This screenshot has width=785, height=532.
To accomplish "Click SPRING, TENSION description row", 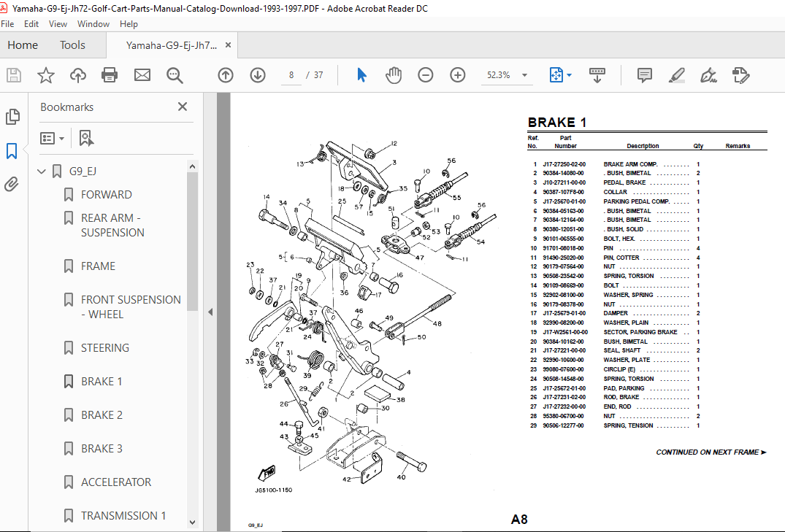I will pyautogui.click(x=628, y=425).
